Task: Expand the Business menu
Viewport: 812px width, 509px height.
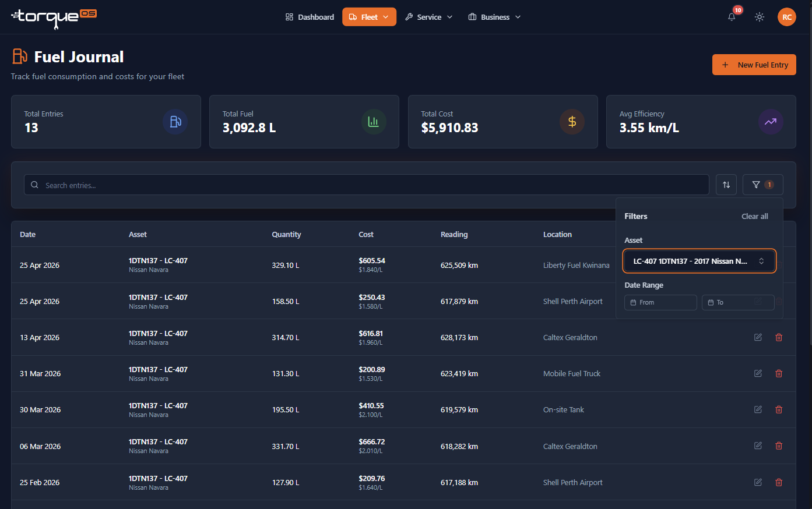Action: point(494,17)
